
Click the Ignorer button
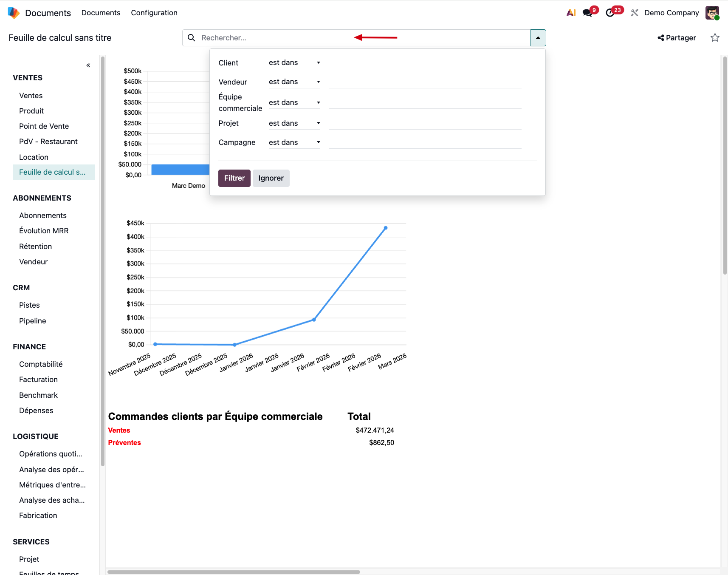click(x=271, y=178)
